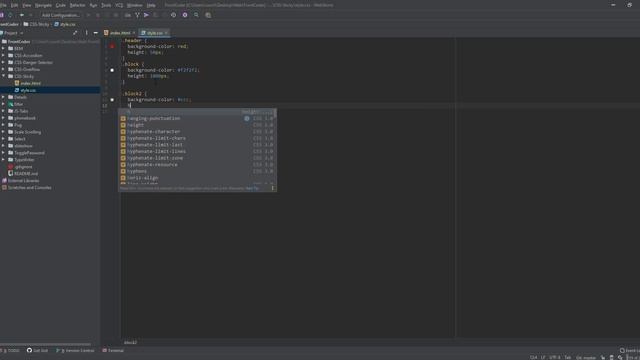Click the history clock toolbar icon
Viewport: 640px width, 360px height.
[x=173, y=15]
